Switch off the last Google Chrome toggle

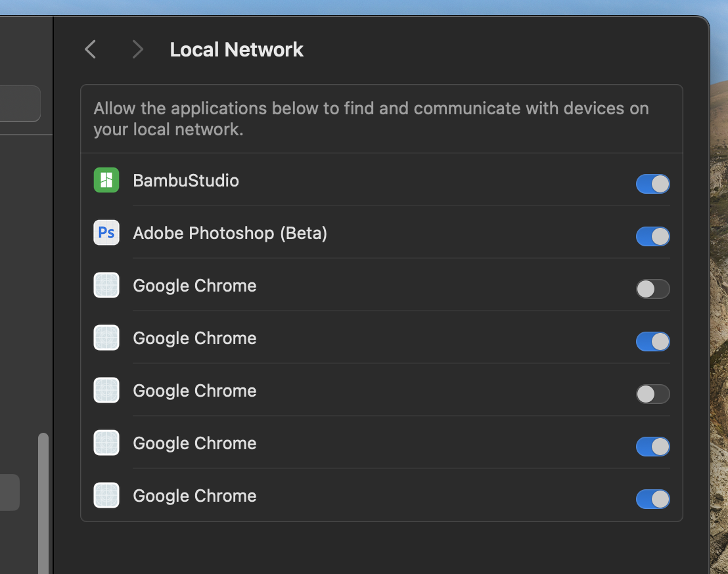[652, 499]
